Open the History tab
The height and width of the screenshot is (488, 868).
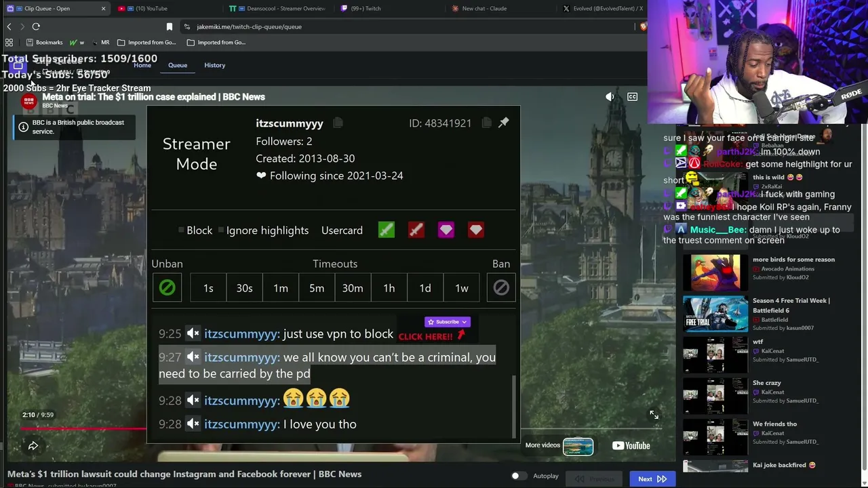click(x=214, y=65)
